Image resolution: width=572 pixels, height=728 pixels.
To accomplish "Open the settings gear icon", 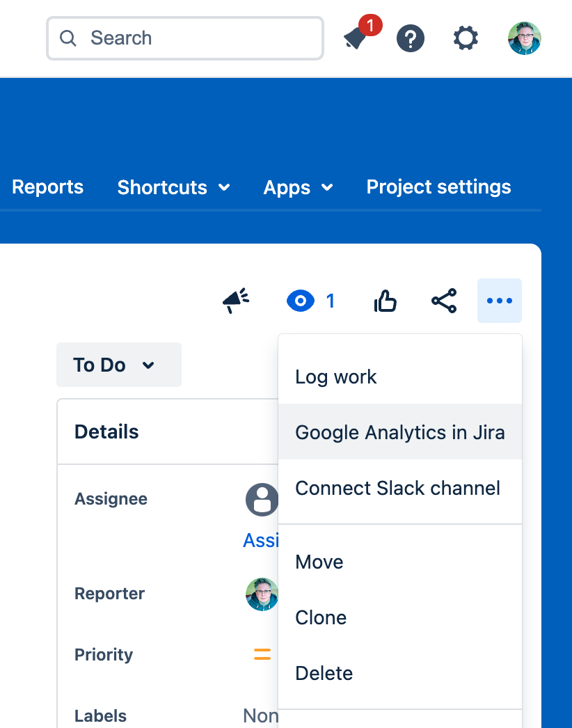I will (466, 38).
